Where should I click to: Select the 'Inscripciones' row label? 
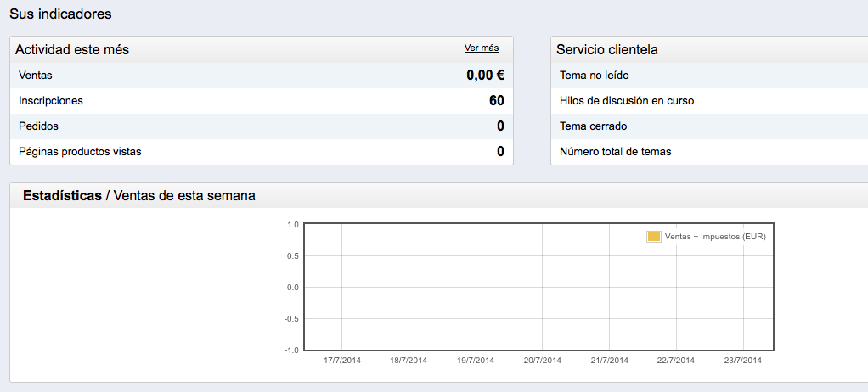(x=50, y=101)
